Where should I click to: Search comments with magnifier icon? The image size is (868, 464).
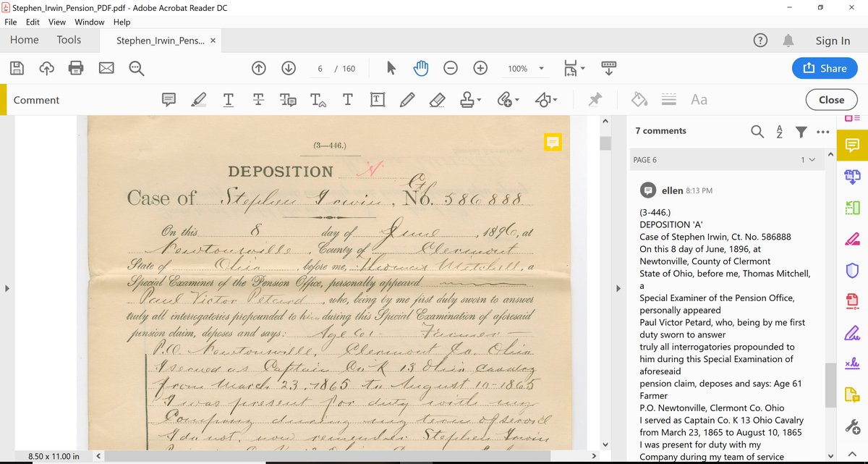757,131
